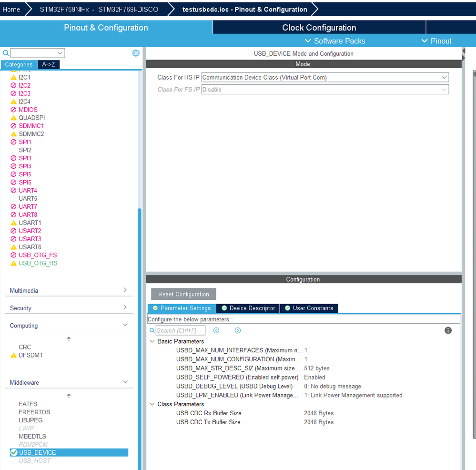Click the USB CDC Rx Buffer Size value
The width and height of the screenshot is (476, 470).
click(319, 413)
